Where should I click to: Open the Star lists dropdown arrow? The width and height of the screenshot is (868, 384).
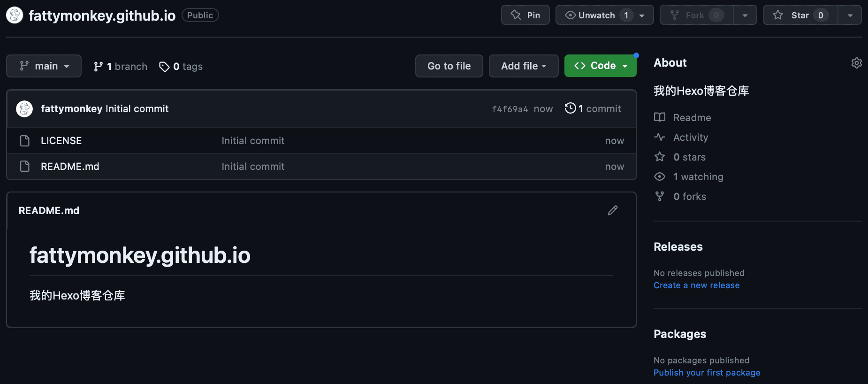pos(850,15)
